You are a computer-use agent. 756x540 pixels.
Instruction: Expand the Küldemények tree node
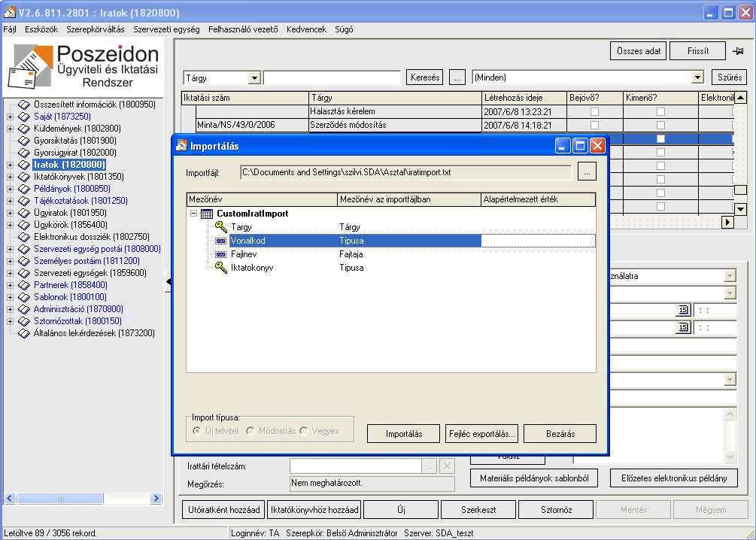(10, 129)
